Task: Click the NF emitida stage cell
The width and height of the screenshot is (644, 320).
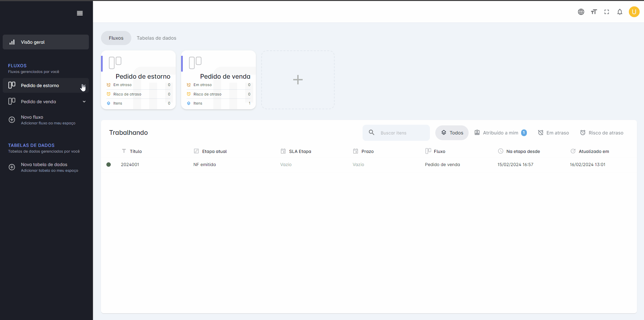Action: (205, 164)
